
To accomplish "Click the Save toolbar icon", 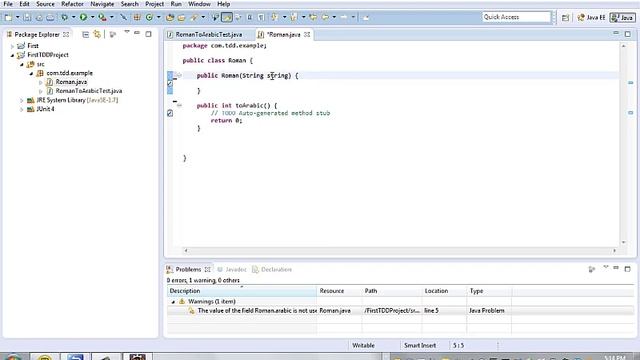I will tap(27, 17).
